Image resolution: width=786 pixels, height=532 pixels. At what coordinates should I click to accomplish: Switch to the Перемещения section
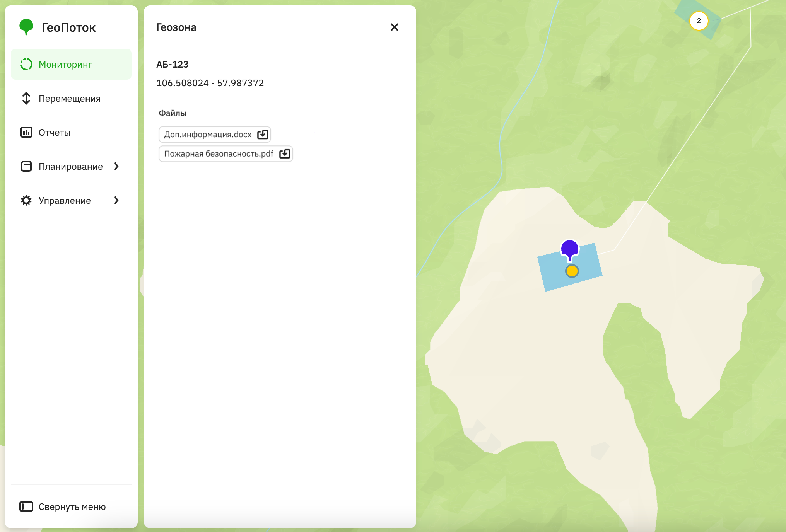(x=69, y=99)
